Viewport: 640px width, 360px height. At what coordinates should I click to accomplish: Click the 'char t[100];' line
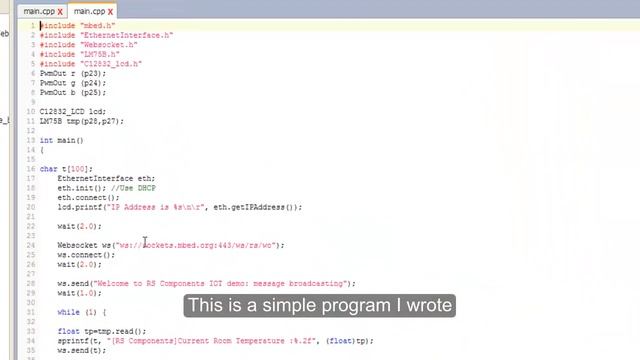pyautogui.click(x=66, y=169)
